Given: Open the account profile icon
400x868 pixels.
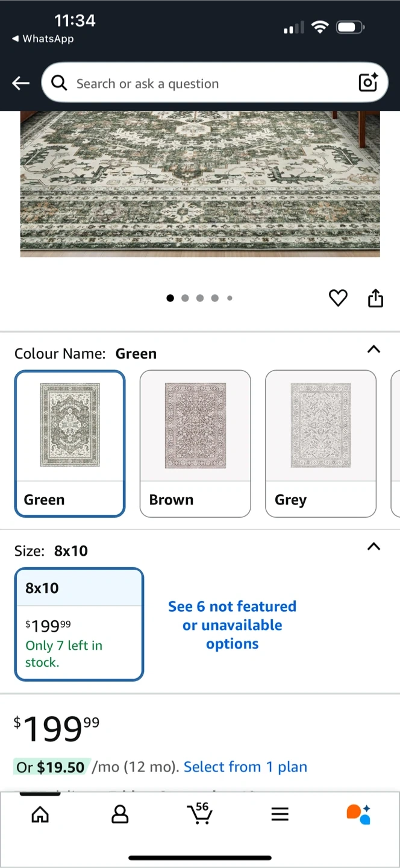Looking at the screenshot, I should tap(120, 814).
